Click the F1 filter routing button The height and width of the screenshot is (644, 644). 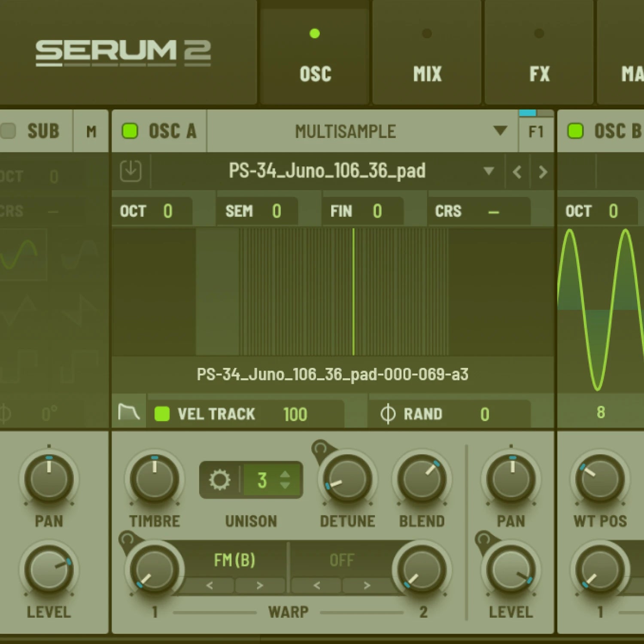536,131
